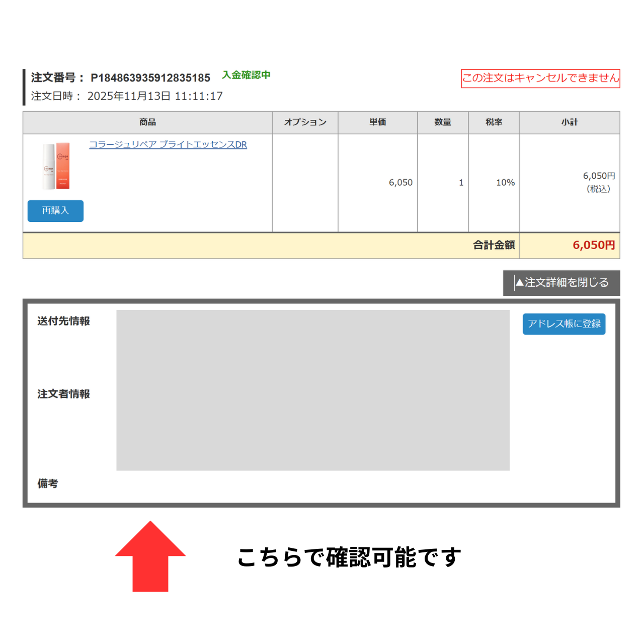Viewport: 644px width, 644px height.
Task: Click the 商品 column header
Action: [x=147, y=122]
